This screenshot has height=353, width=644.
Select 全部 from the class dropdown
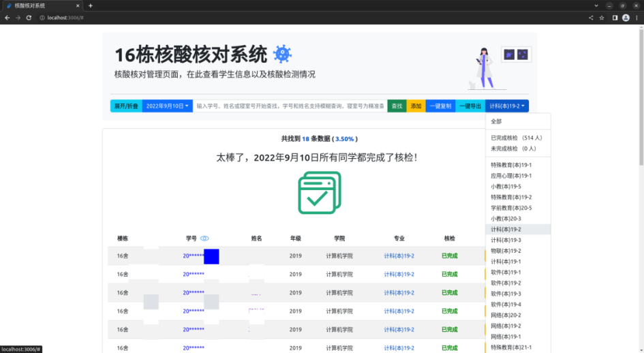[x=496, y=121]
